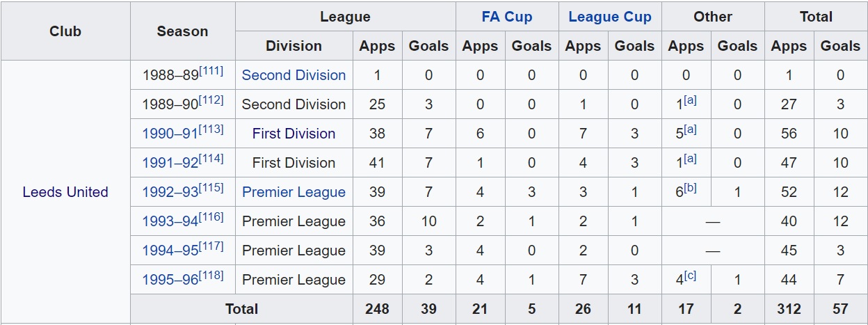868x325 pixels.
Task: Open the FA Cup link in header
Action: coord(506,17)
